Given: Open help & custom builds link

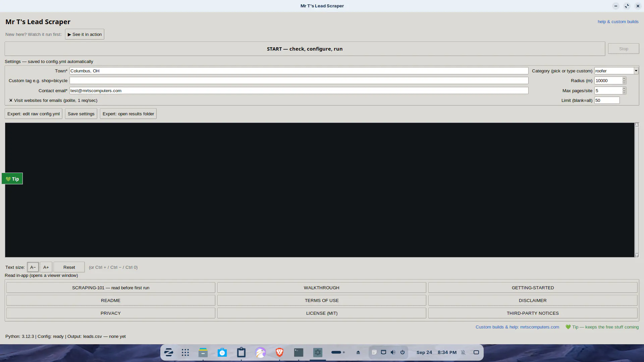Looking at the screenshot, I should 618,22.
